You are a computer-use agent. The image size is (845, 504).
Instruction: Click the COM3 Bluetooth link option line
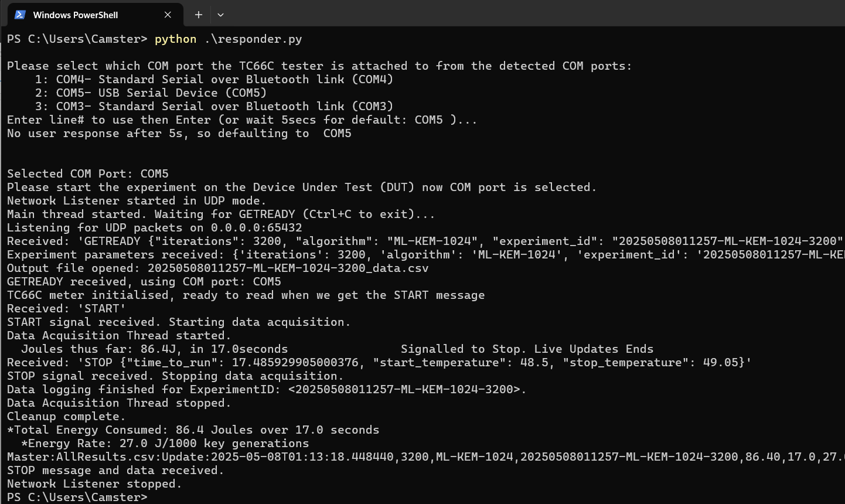(214, 107)
